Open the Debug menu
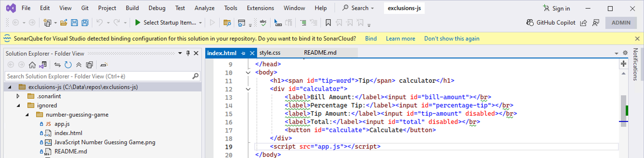This screenshot has height=158, width=644. 157,8
